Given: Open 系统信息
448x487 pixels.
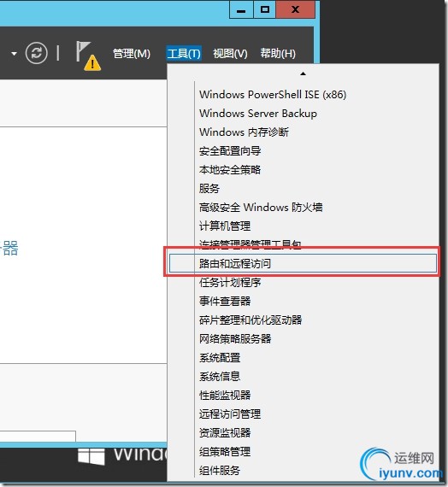Looking at the screenshot, I should tap(220, 376).
